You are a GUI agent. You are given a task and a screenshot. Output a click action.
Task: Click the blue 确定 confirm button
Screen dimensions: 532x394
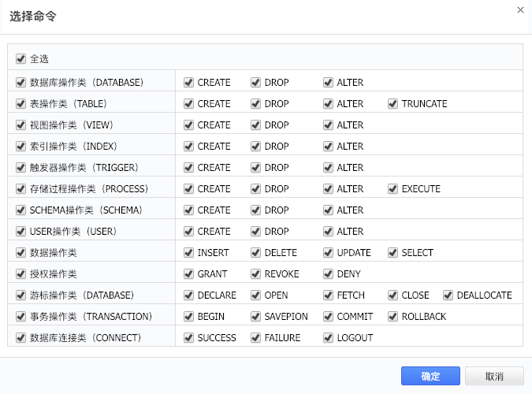click(x=430, y=376)
